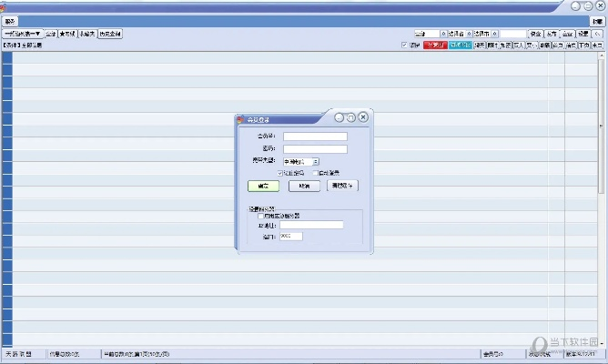Open the leftmost toolbar dropdown with the ▼ arrow
This screenshot has width=608, height=364.
(22, 34)
